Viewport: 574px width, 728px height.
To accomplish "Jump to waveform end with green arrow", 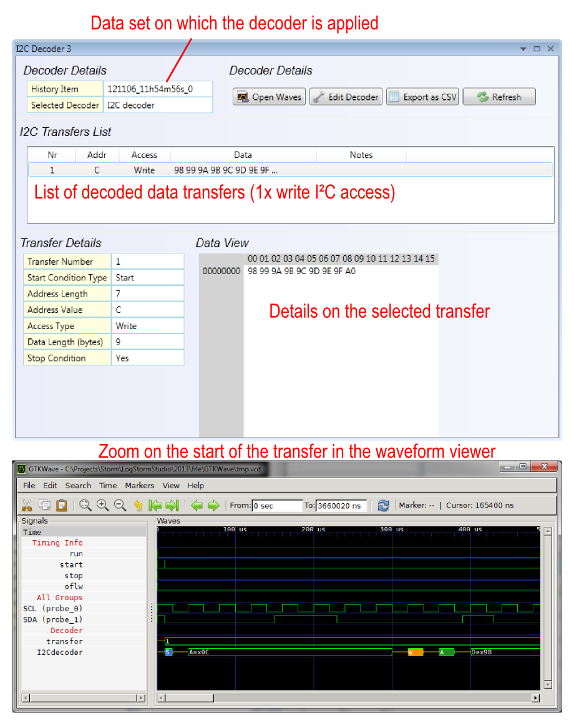I will coord(172,505).
